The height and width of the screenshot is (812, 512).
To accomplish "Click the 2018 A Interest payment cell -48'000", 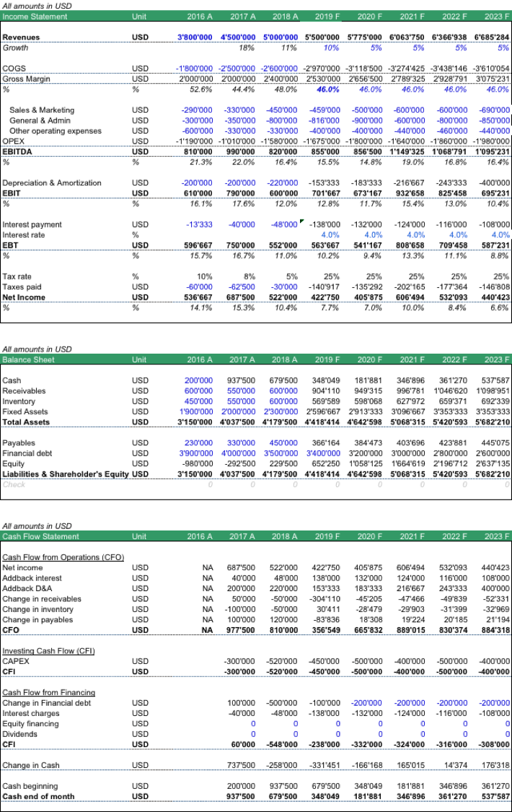I will pos(284,224).
